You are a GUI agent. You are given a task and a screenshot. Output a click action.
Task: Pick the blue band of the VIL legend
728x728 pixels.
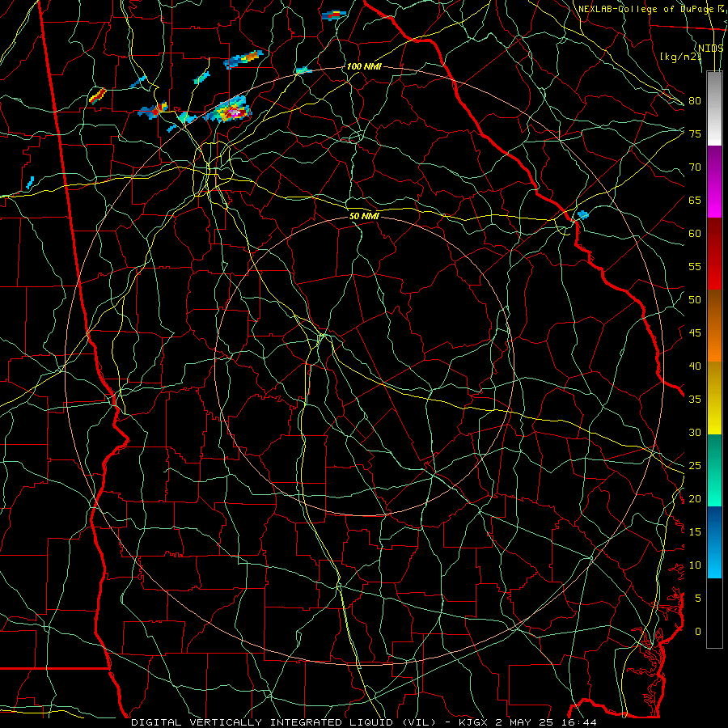714,542
